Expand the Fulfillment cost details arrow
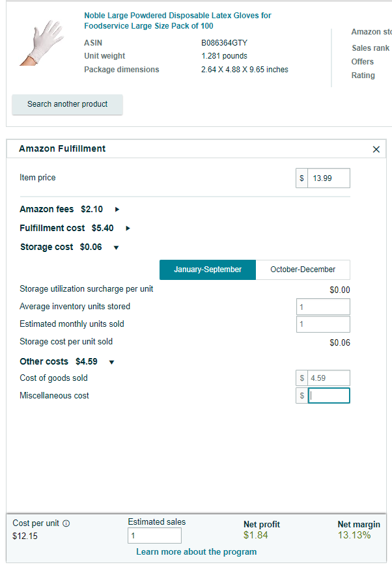The width and height of the screenshot is (392, 569). 128,229
